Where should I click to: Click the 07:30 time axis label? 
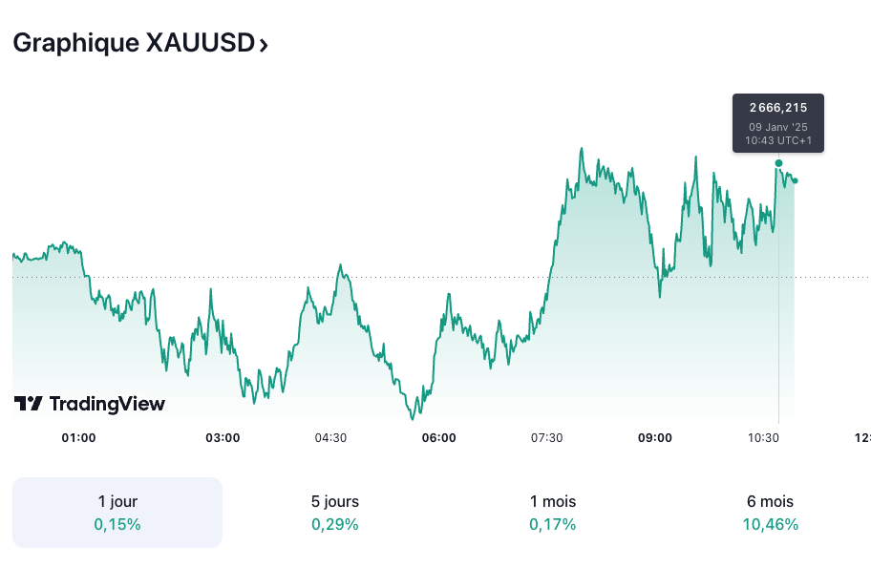pos(546,438)
